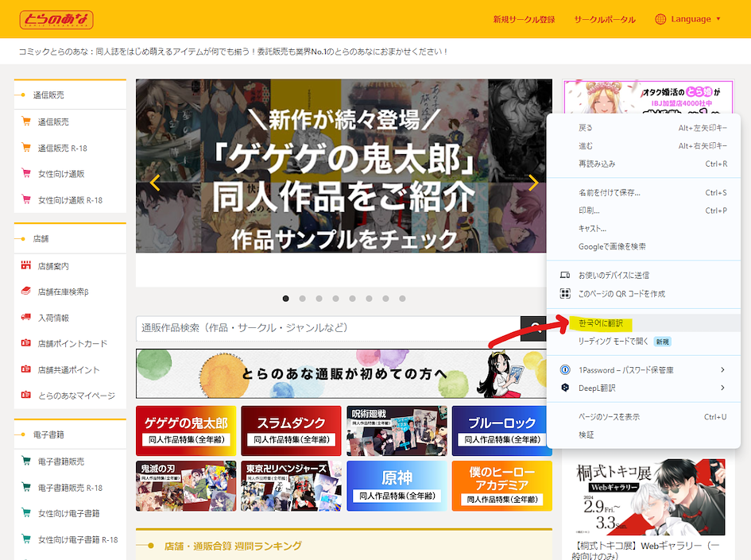Select the sixth carousel dot

pyautogui.click(x=369, y=299)
